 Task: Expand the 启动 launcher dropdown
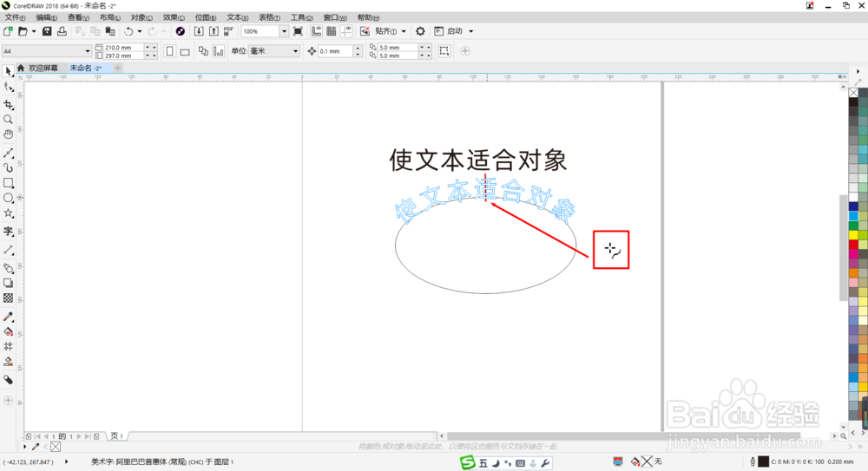tap(471, 31)
